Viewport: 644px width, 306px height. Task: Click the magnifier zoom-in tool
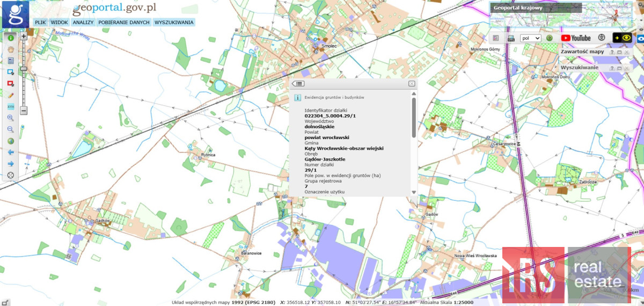click(10, 118)
